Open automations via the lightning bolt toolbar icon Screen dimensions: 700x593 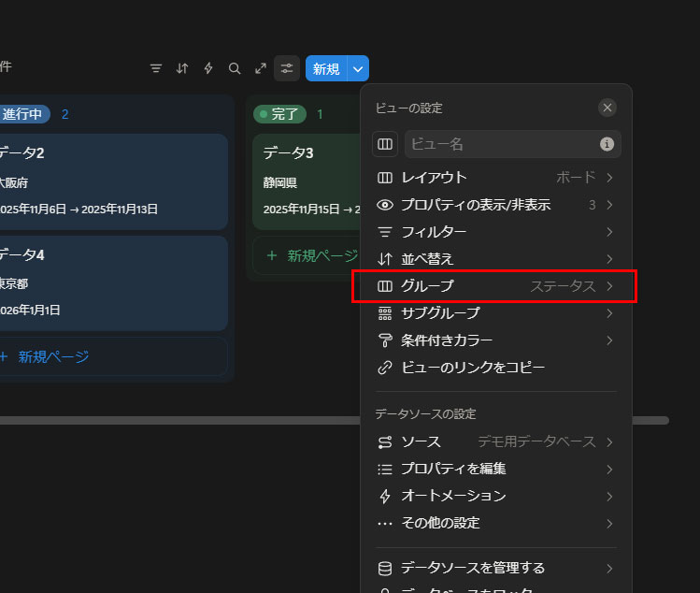coord(208,68)
